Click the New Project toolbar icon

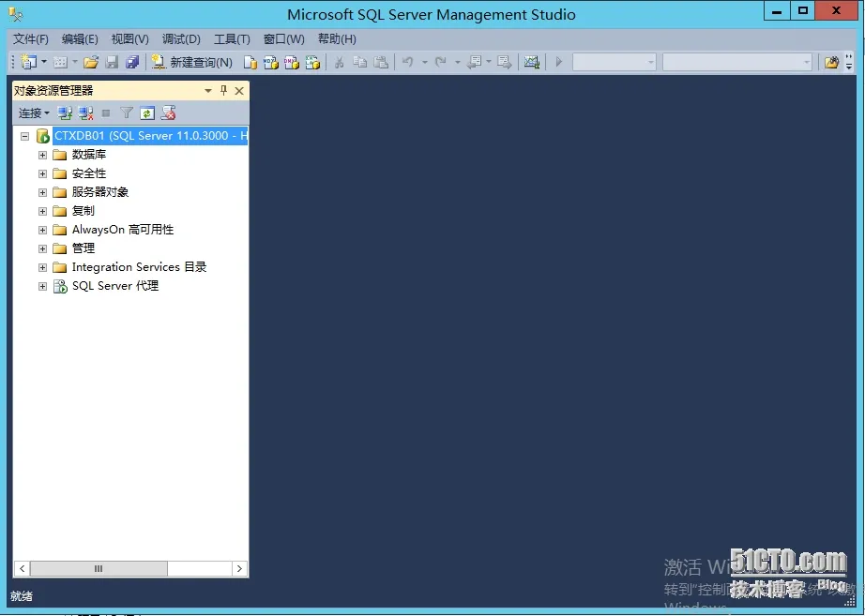28,62
